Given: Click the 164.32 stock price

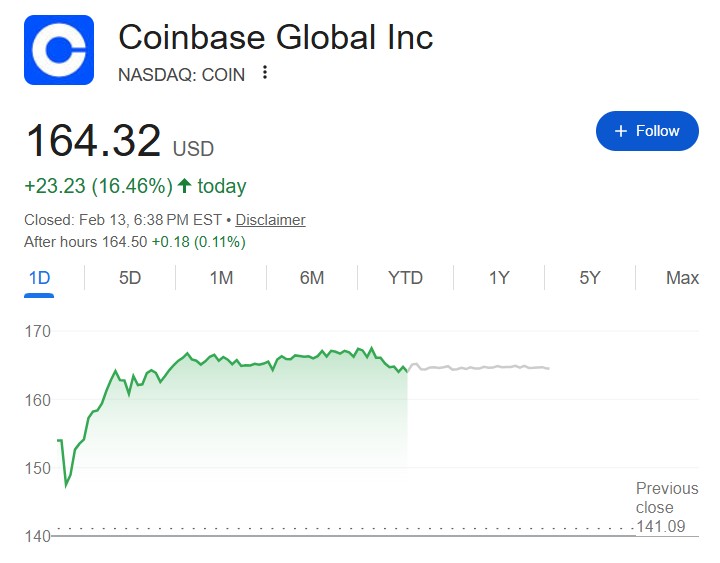Looking at the screenshot, I should pyautogui.click(x=93, y=141).
